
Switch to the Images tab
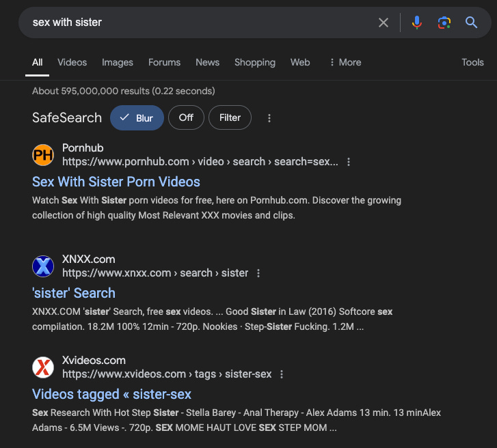(x=118, y=62)
